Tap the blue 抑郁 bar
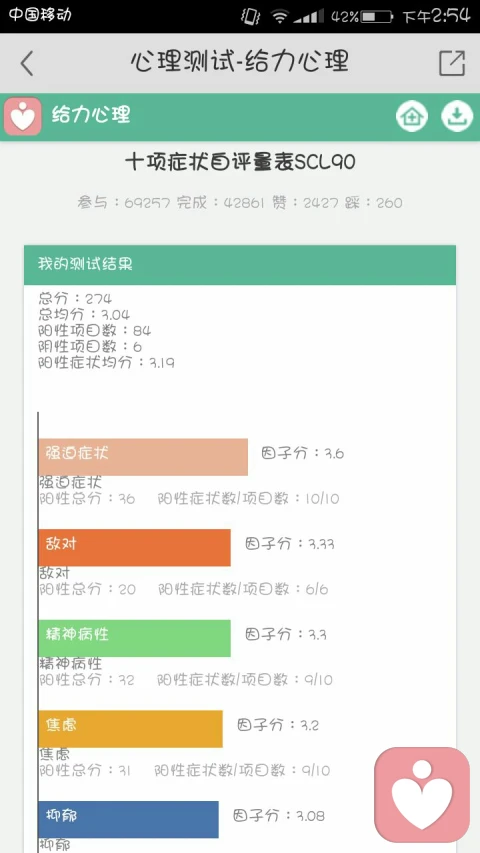480x853 pixels. (128, 819)
